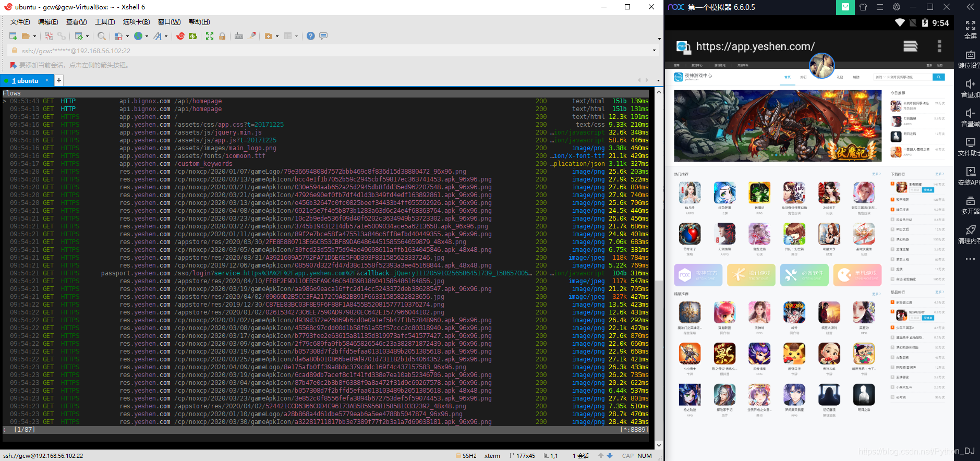Open the browser tabs stack icon in Nox
Screen dimensions: 980x461
(911, 46)
